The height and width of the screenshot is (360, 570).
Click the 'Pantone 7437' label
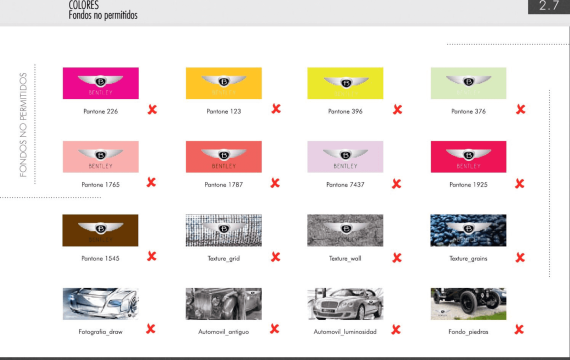(345, 185)
